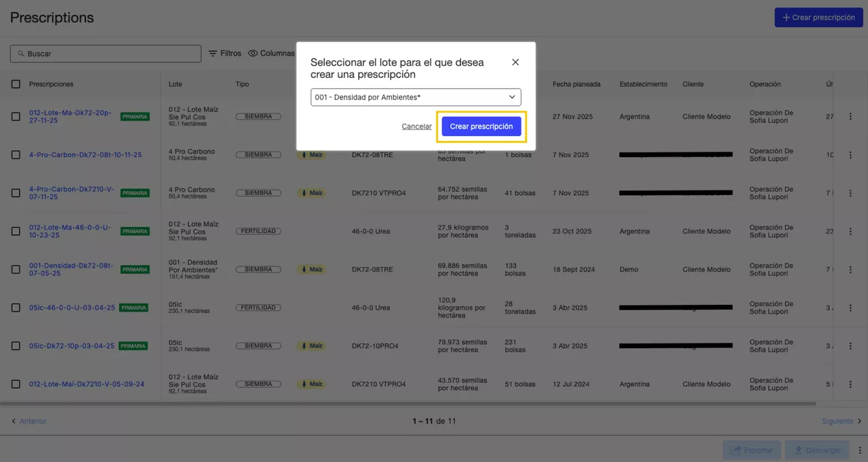Click the Buscar search field
This screenshot has height=462, width=868.
106,54
